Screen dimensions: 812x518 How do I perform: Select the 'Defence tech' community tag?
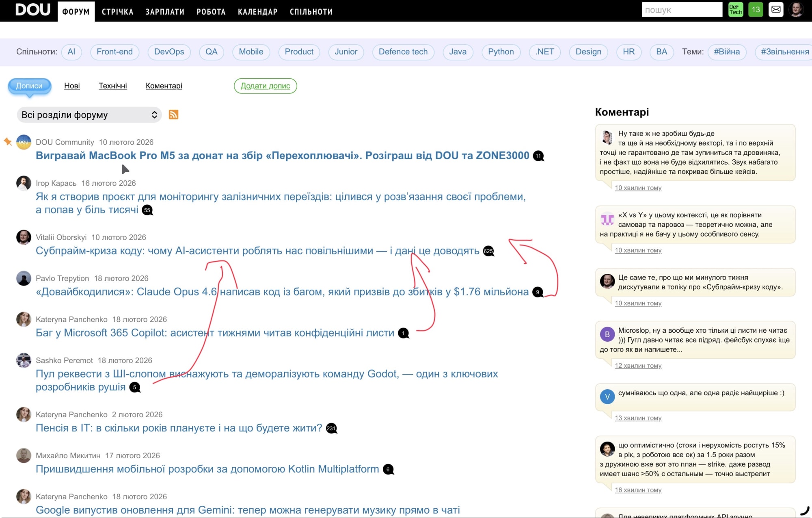tap(403, 52)
